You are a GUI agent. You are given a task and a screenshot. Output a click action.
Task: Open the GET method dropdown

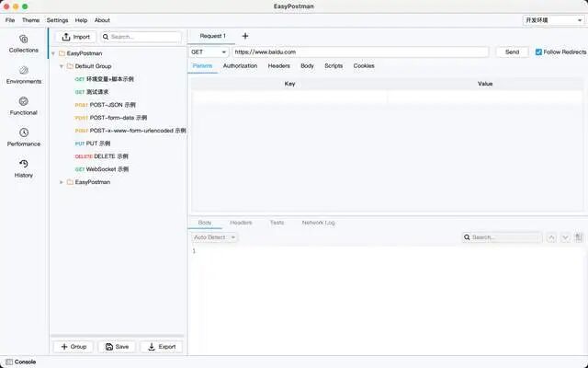pos(209,52)
